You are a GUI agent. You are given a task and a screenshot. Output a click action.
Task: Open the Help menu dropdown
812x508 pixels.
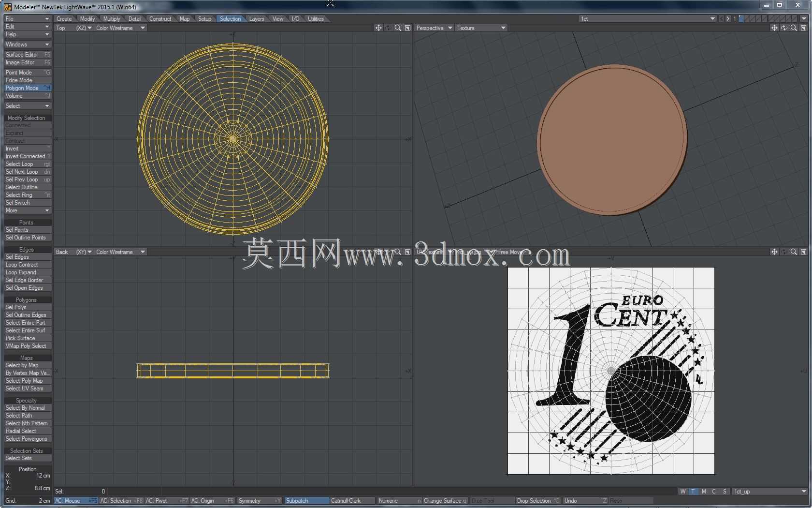point(28,34)
